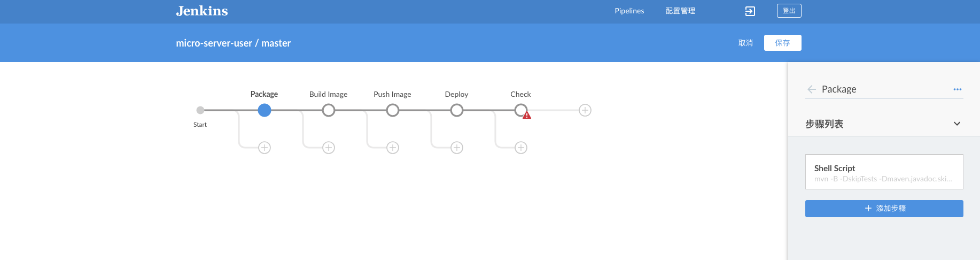The height and width of the screenshot is (260, 980).
Task: Add parallel stage under Check
Action: [x=521, y=148]
